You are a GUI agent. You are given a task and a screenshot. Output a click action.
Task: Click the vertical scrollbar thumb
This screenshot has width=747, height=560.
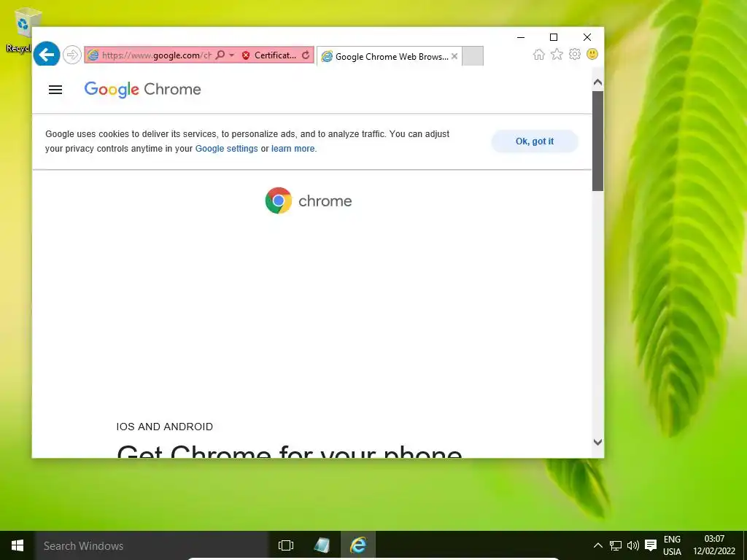[598, 141]
